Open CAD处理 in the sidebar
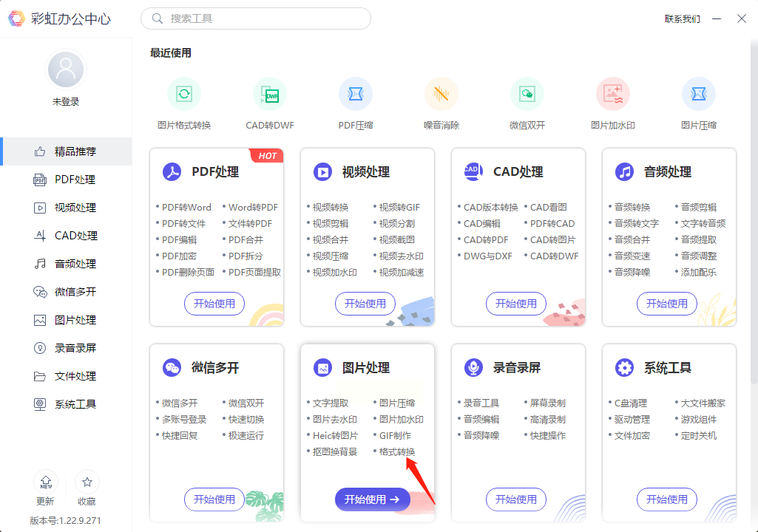The height and width of the screenshot is (532, 758). 66,236
